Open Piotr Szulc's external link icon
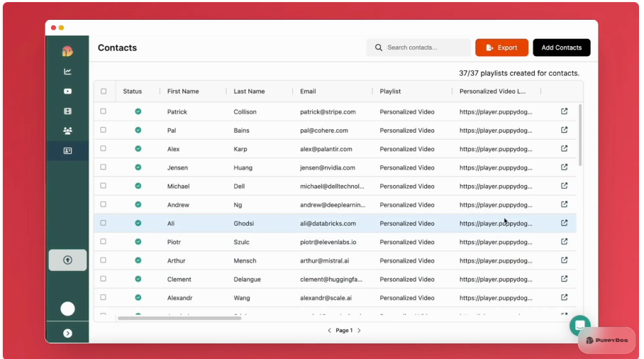This screenshot has width=644, height=359. point(564,241)
